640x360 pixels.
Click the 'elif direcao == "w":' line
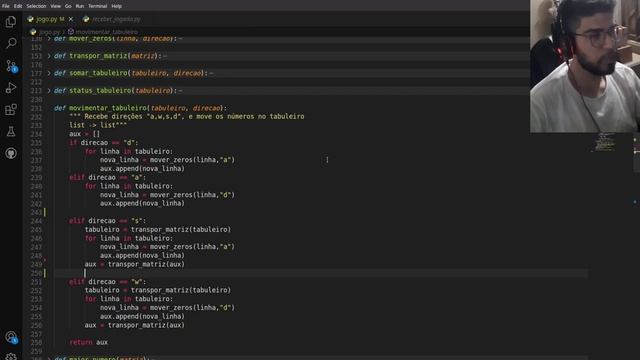108,282
